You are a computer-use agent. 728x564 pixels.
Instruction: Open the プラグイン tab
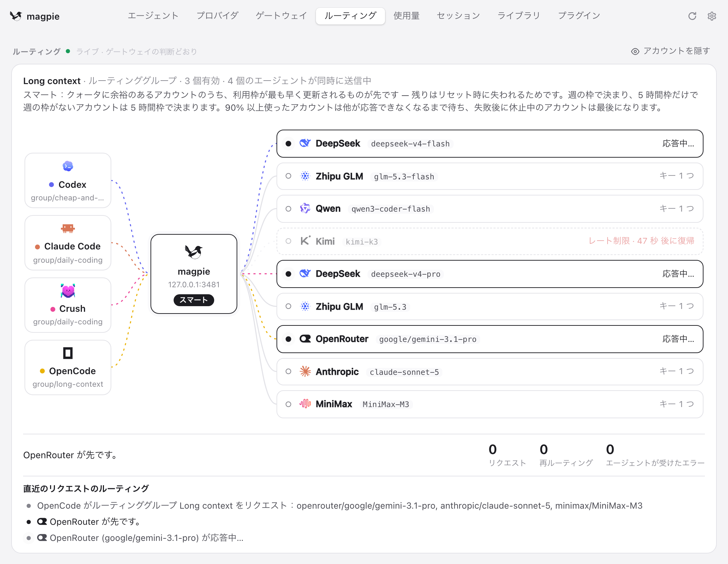tap(579, 16)
